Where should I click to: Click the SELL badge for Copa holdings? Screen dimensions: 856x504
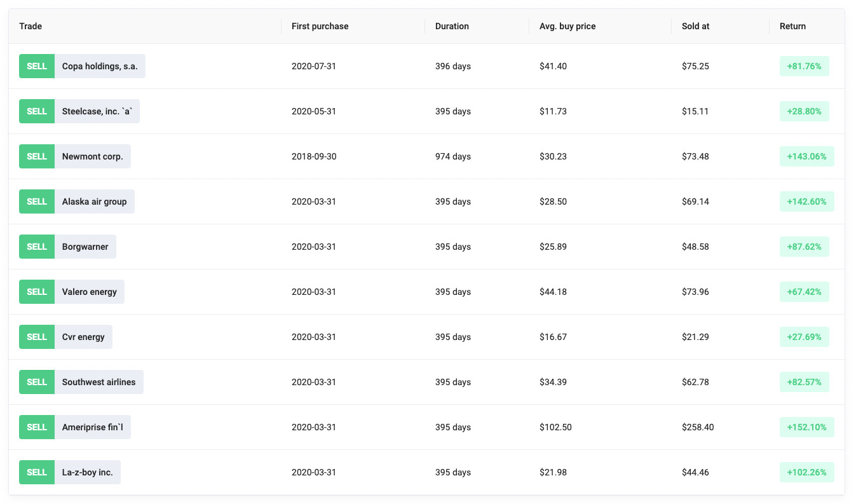37,66
